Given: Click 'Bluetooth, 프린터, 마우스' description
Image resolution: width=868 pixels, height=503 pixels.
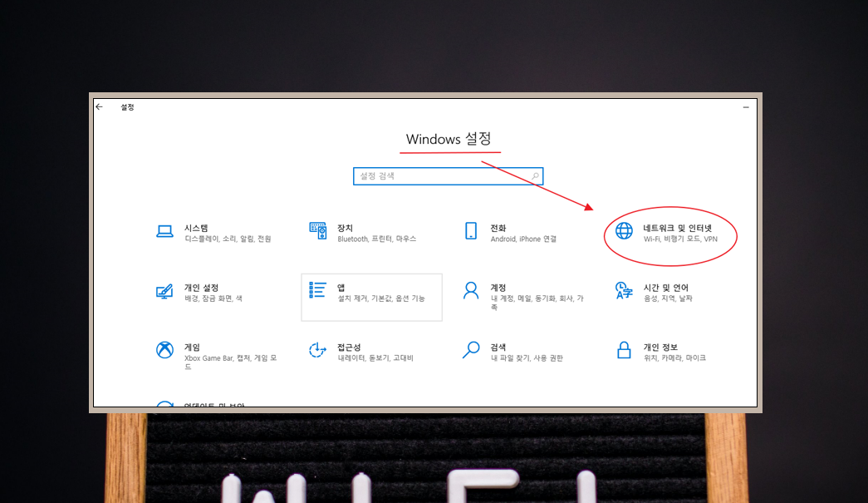Looking at the screenshot, I should tap(377, 239).
